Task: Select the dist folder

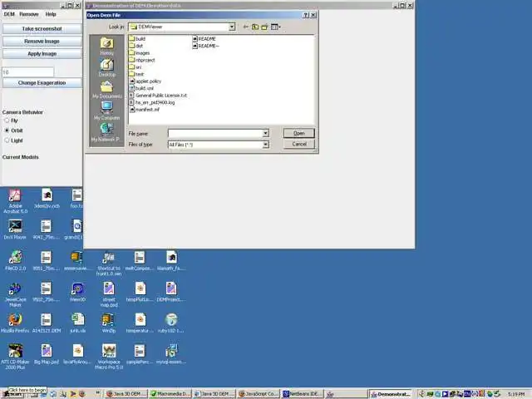Action: click(136, 46)
